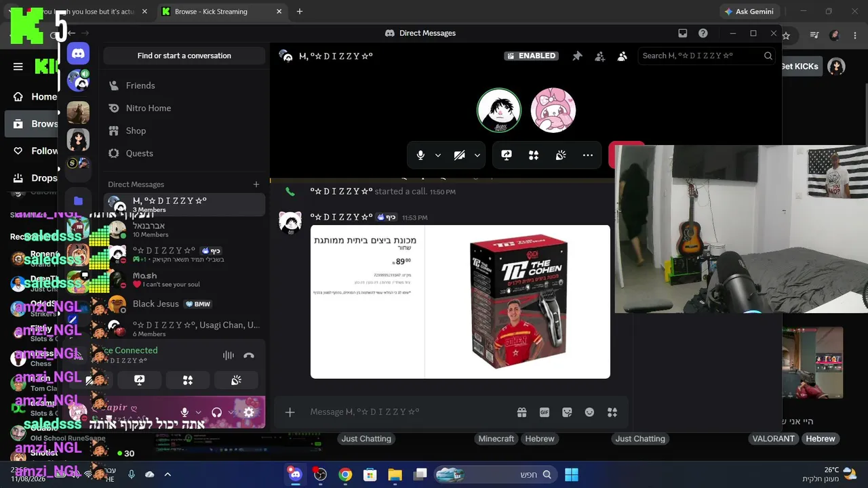Switch to the Browse - Kick Streaming tab
This screenshot has width=868, height=488.
pos(220,12)
